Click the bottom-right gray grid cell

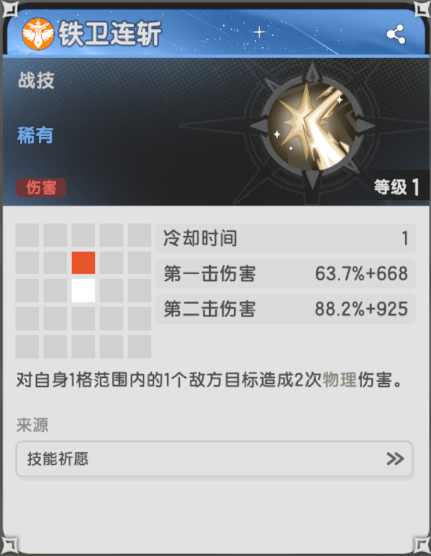(139, 346)
